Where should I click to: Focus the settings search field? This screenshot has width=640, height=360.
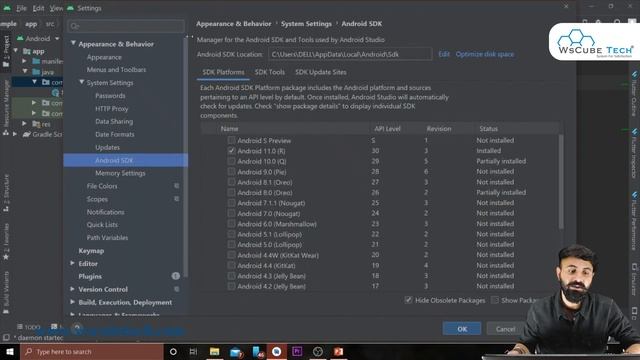(x=126, y=27)
